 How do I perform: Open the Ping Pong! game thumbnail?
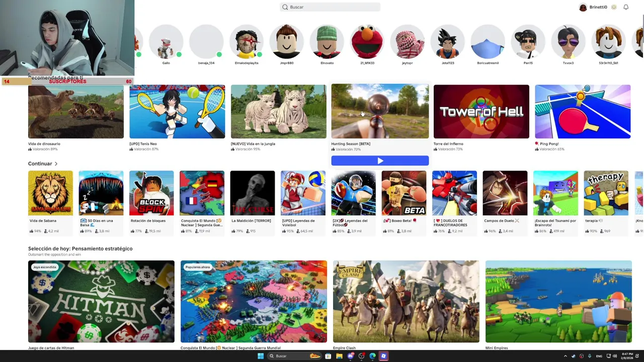tap(583, 112)
